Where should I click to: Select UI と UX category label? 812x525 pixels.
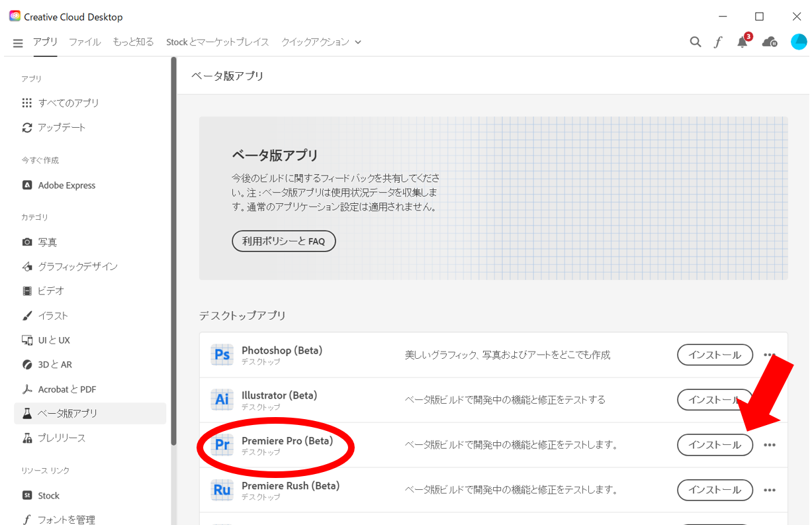[54, 340]
